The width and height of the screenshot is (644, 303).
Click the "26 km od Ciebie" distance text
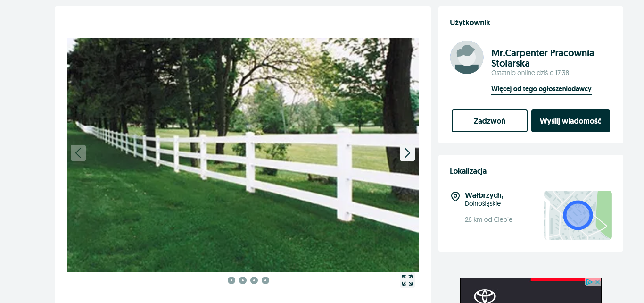(x=488, y=219)
